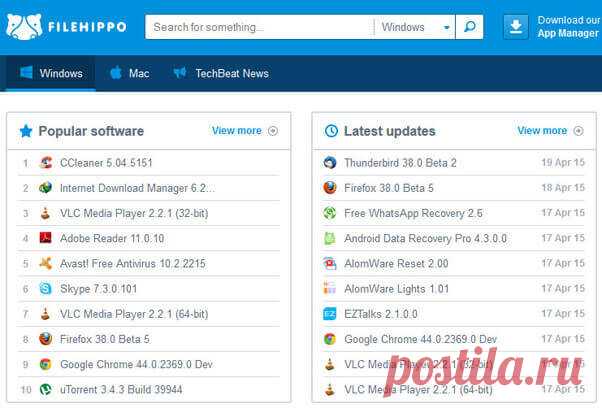Click the Free WhatsApp Recovery icon
The image size is (602, 408).
coord(330,213)
